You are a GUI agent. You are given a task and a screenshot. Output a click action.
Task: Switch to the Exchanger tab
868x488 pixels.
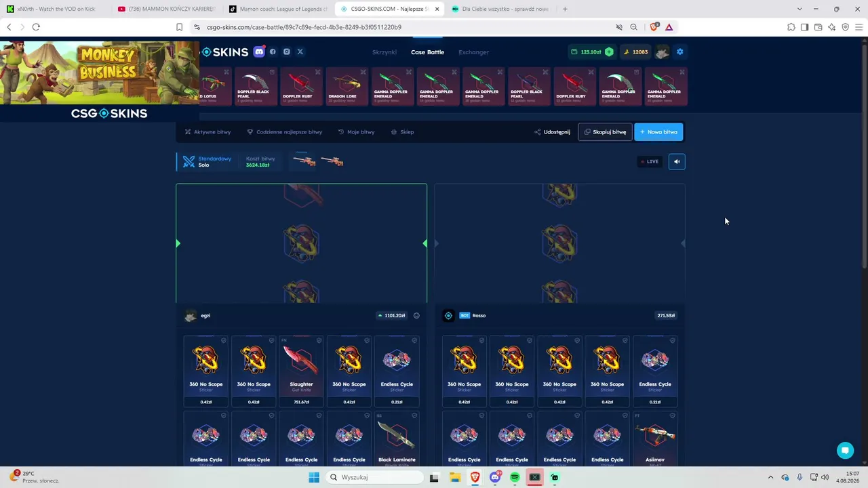pyautogui.click(x=473, y=52)
